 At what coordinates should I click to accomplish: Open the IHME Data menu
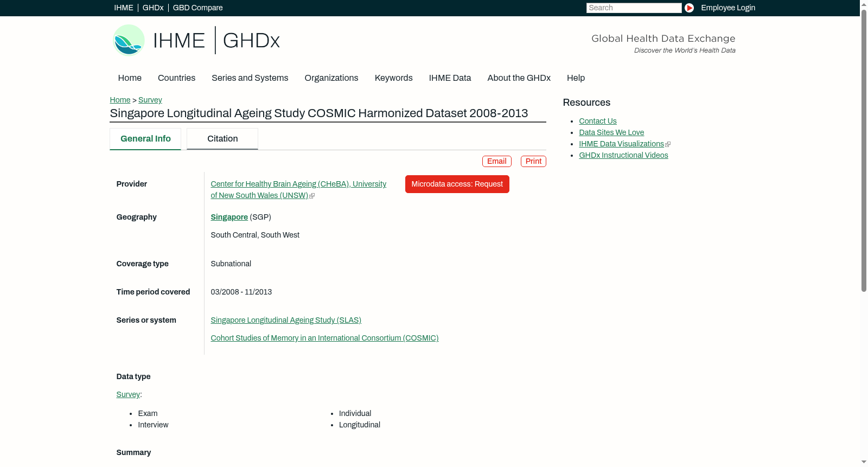pos(450,78)
